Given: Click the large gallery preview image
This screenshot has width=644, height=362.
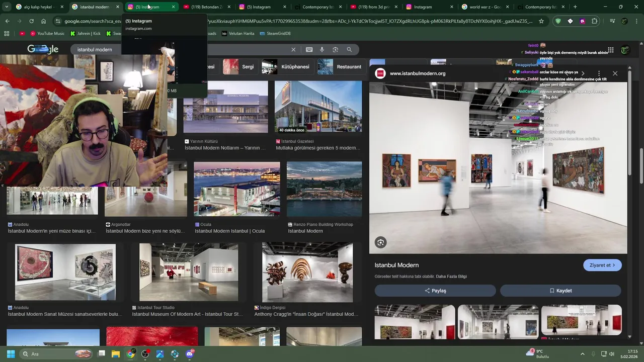Looking at the screenshot, I should pyautogui.click(x=498, y=168).
